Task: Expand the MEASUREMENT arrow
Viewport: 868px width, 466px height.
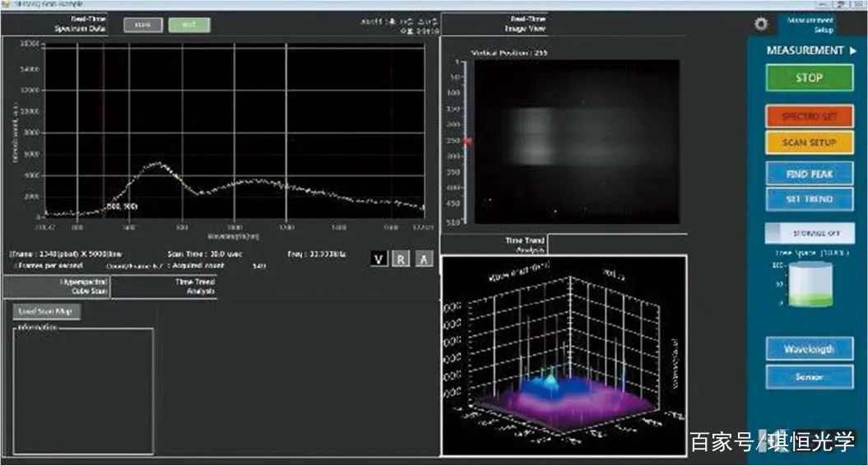Action: coord(853,51)
